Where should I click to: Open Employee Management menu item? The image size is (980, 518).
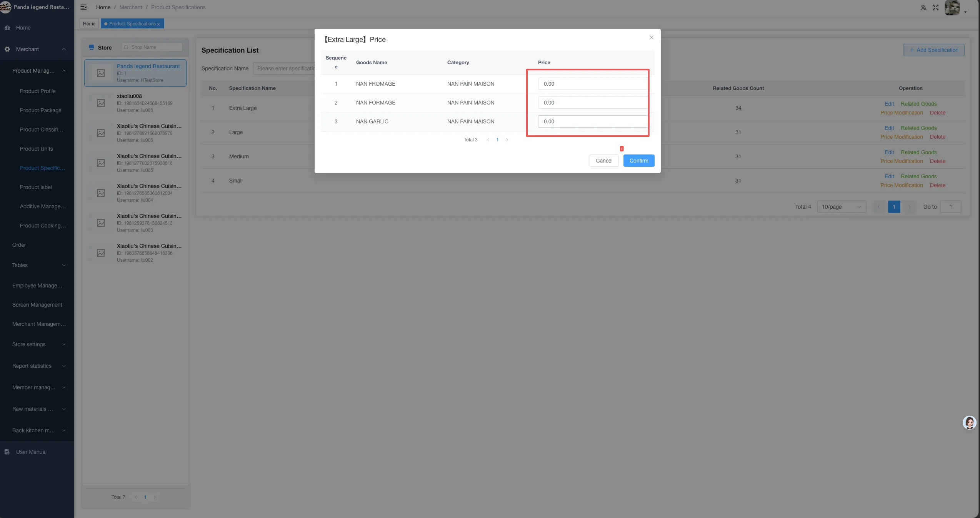37,286
